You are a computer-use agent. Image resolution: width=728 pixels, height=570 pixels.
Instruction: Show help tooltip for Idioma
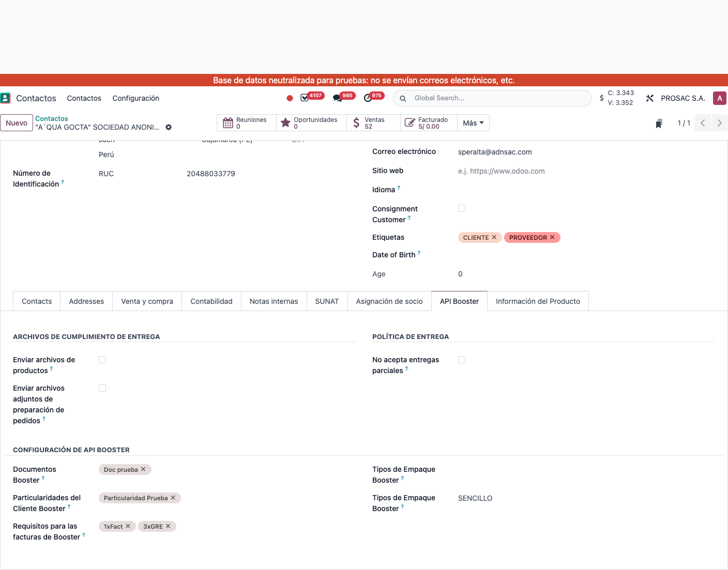tap(399, 188)
